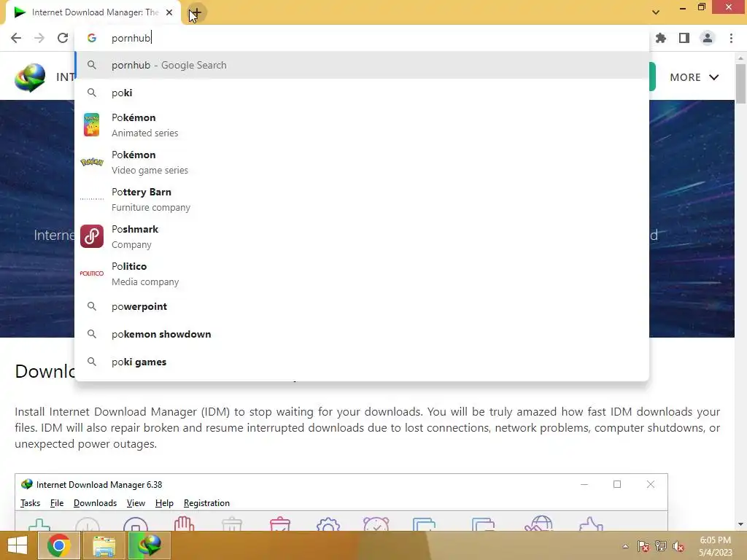The height and width of the screenshot is (560, 747).
Task: Click the IDM globe logo on the site
Action: (x=30, y=77)
